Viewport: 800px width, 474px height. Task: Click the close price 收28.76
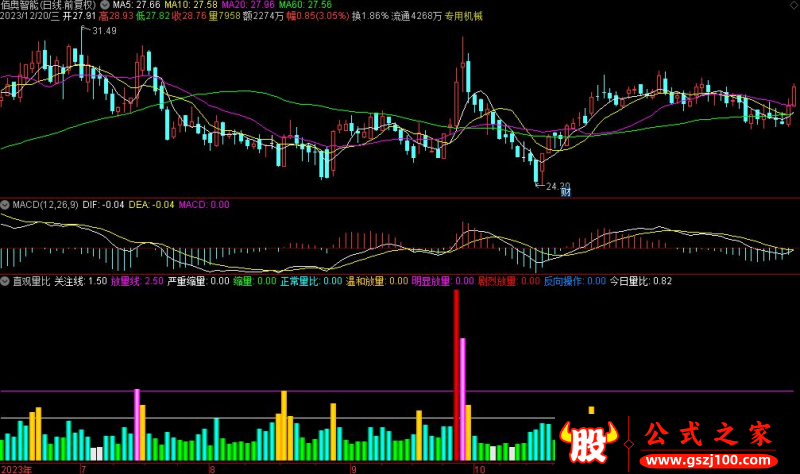click(189, 16)
